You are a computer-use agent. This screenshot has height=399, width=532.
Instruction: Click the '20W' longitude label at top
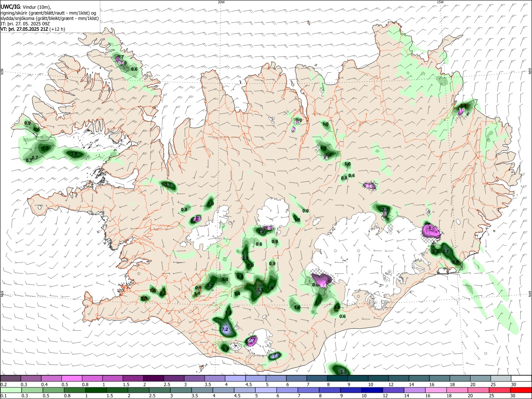point(221,2)
